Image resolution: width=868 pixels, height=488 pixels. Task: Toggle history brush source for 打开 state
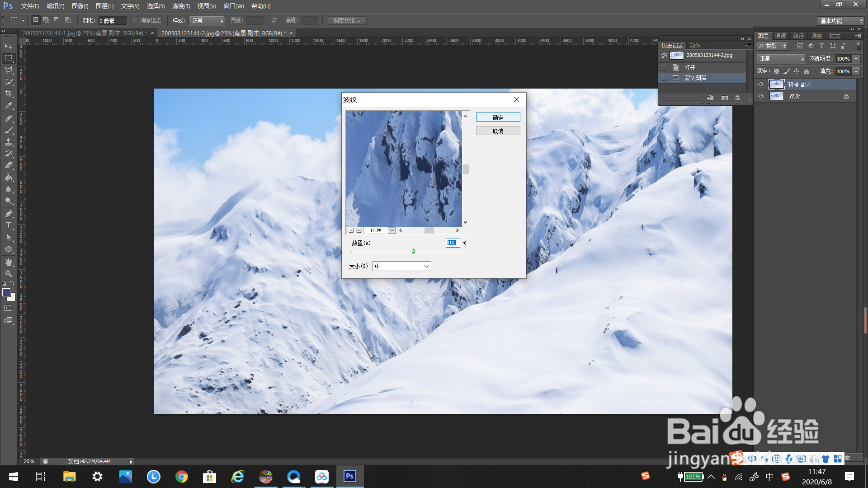tap(664, 68)
